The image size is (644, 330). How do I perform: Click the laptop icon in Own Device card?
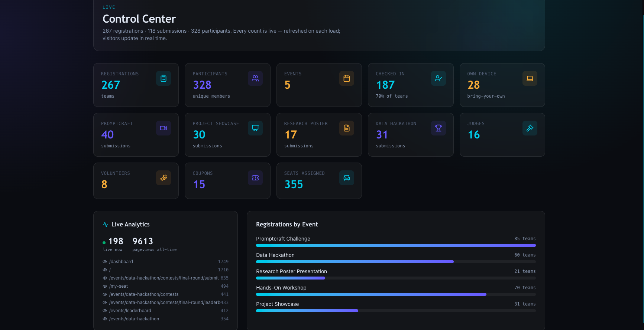(530, 78)
